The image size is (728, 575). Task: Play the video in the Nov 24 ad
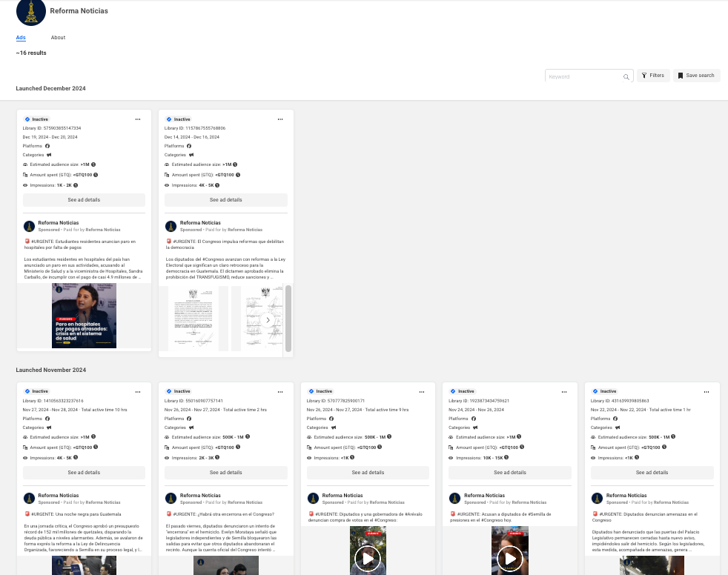pyautogui.click(x=510, y=559)
